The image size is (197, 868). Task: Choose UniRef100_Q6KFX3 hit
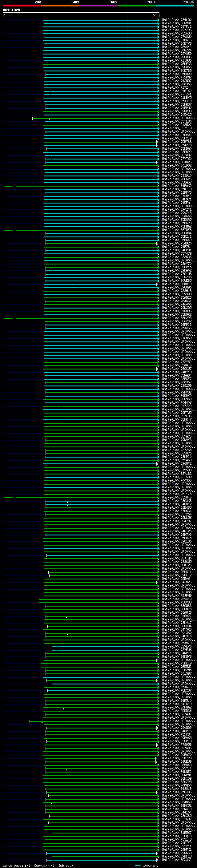[x=176, y=64]
